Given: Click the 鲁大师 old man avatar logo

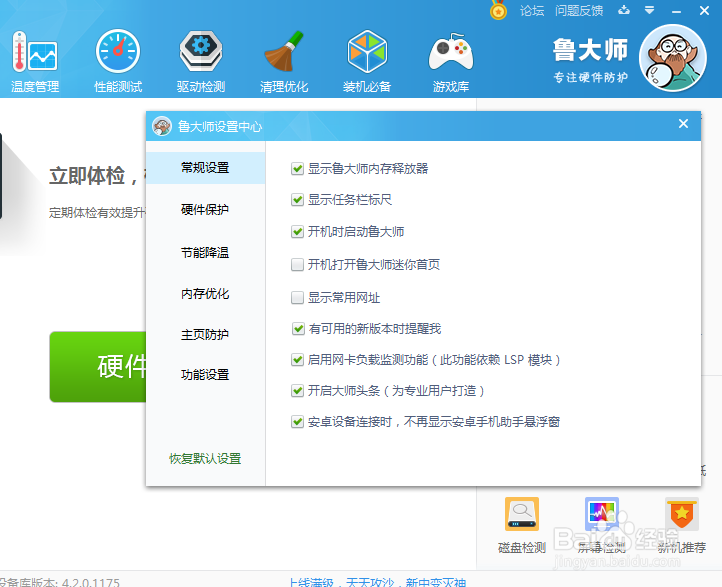Looking at the screenshot, I should click(x=673, y=58).
